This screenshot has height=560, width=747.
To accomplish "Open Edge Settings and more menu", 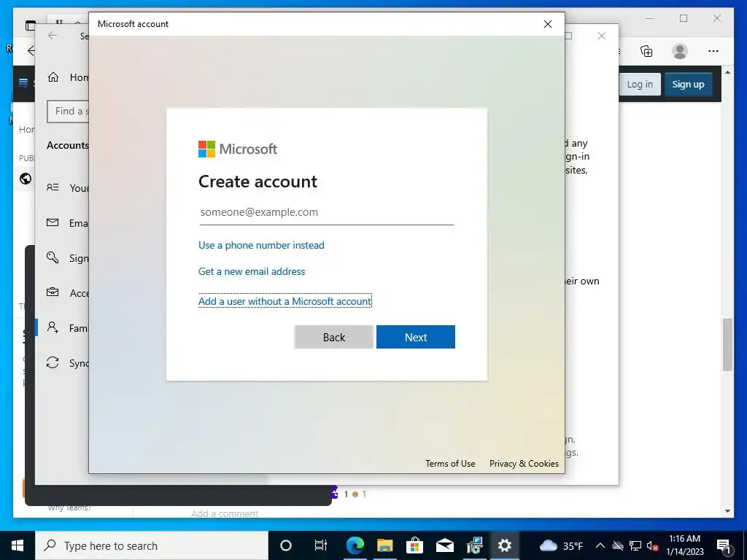I will (x=713, y=51).
